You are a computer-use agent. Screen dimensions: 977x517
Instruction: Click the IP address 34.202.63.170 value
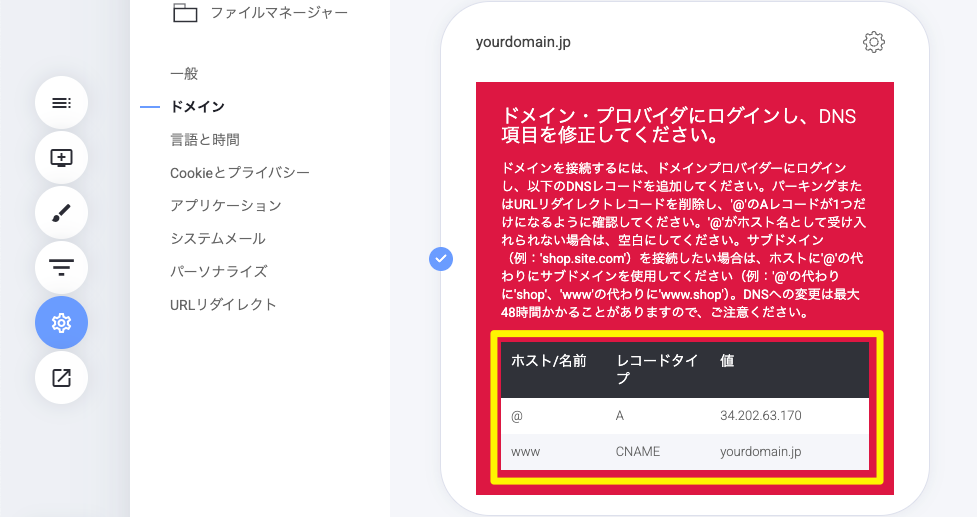click(x=760, y=415)
